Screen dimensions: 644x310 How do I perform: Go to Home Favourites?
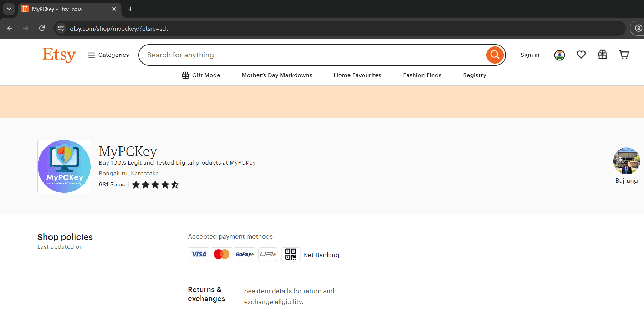[358, 75]
